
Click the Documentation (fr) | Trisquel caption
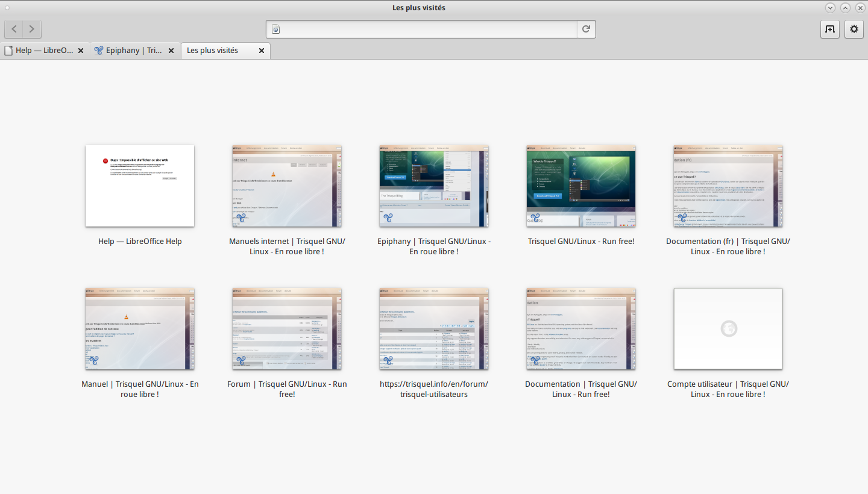pos(728,246)
